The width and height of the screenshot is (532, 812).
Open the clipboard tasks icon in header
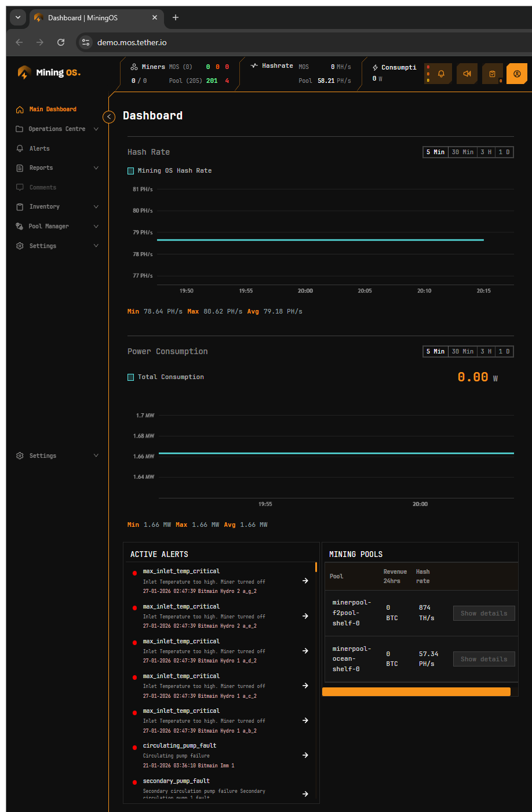492,74
